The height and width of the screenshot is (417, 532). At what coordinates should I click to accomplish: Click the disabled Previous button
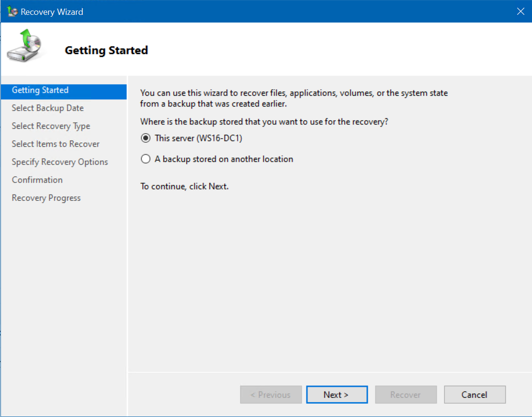[271, 394]
